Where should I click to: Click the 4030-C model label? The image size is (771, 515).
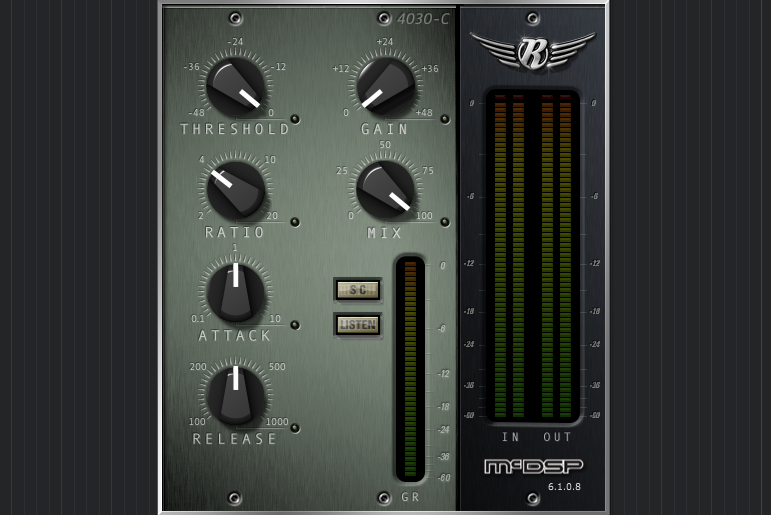(423, 19)
